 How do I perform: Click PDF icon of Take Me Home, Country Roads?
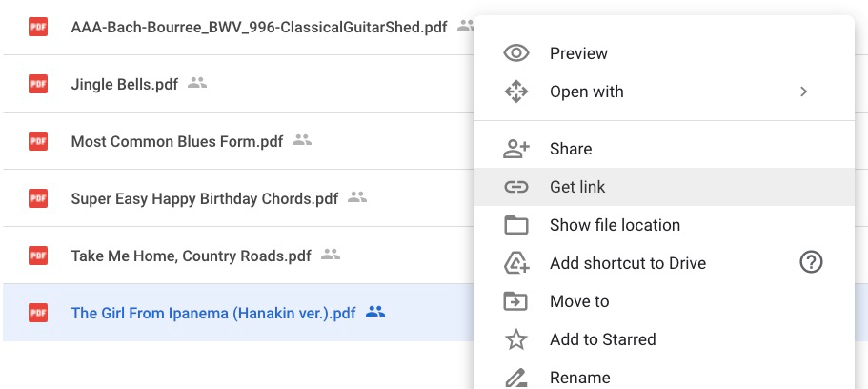pyautogui.click(x=38, y=256)
